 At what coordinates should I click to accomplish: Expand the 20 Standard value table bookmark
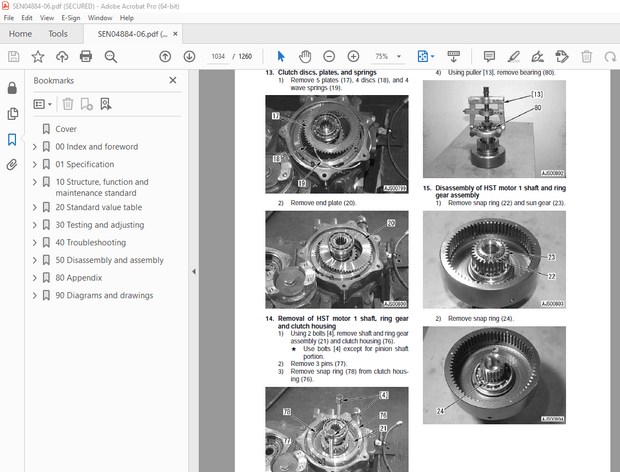(x=35, y=208)
